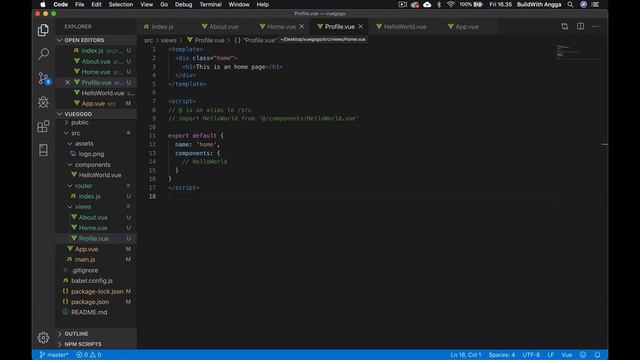Click the Open Changes icon in editor toolbar
The image size is (640, 360).
click(564, 27)
